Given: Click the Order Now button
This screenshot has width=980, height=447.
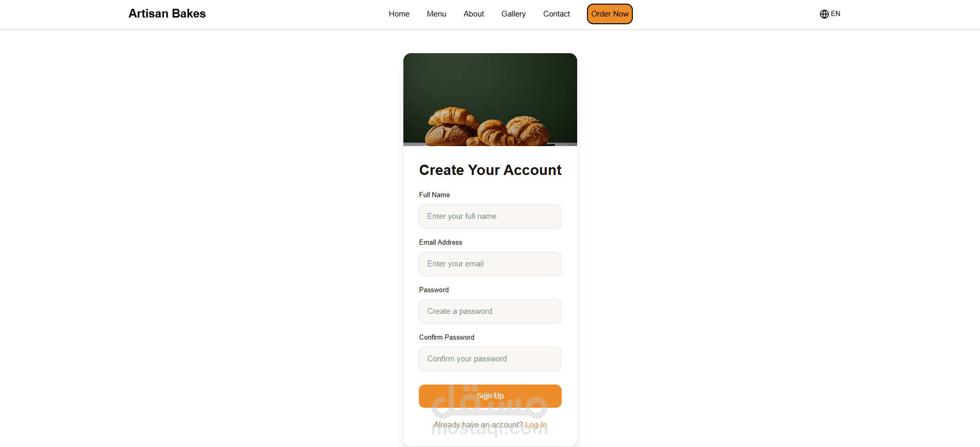Looking at the screenshot, I should click(x=610, y=14).
